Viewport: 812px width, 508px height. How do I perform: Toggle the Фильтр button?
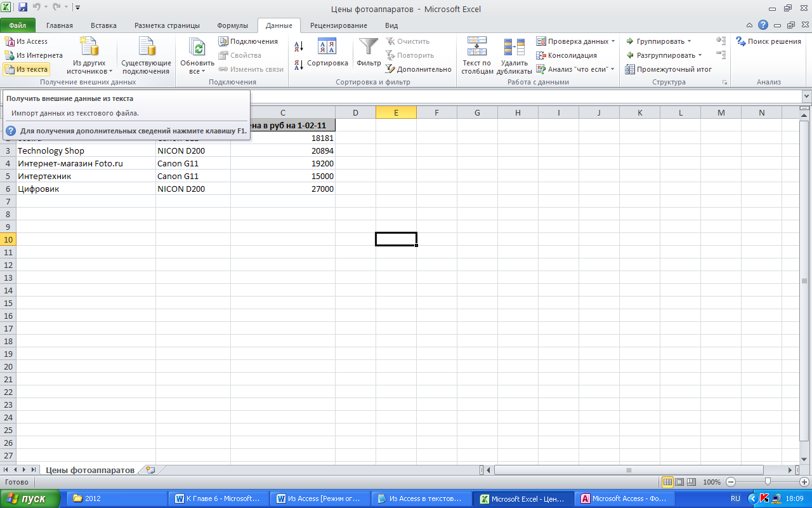point(369,53)
